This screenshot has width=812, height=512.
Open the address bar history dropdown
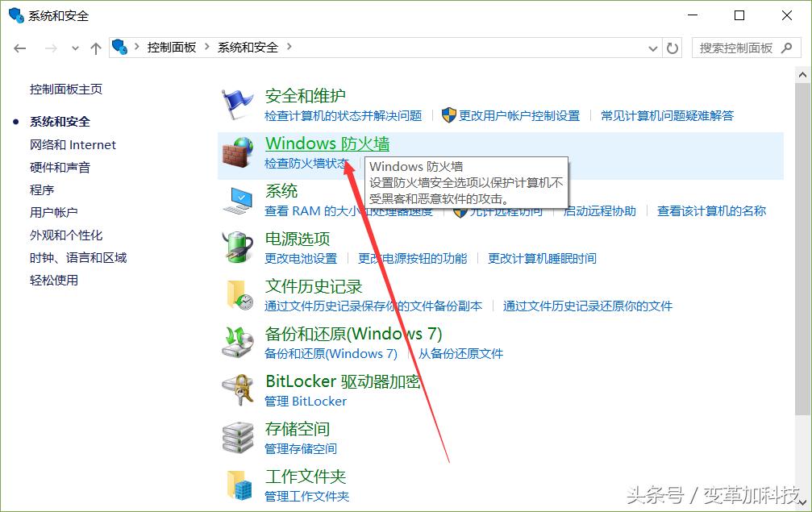coord(652,47)
